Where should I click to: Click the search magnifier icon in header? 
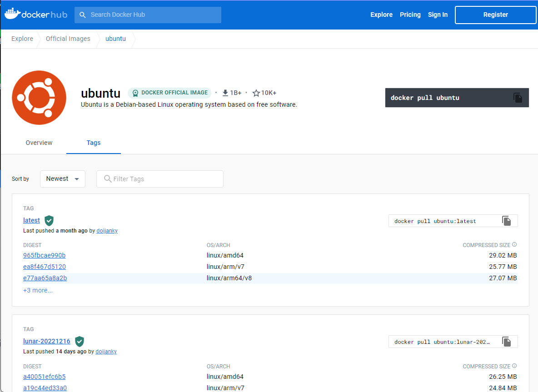[x=83, y=15]
